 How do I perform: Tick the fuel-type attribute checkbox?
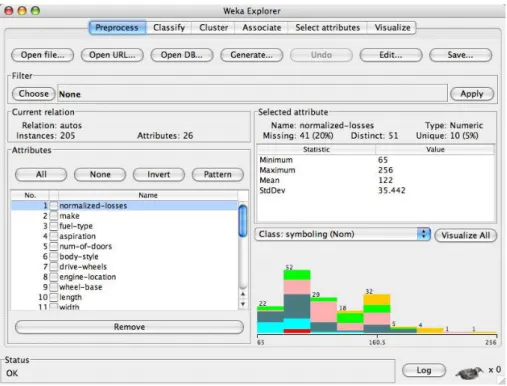(54, 226)
